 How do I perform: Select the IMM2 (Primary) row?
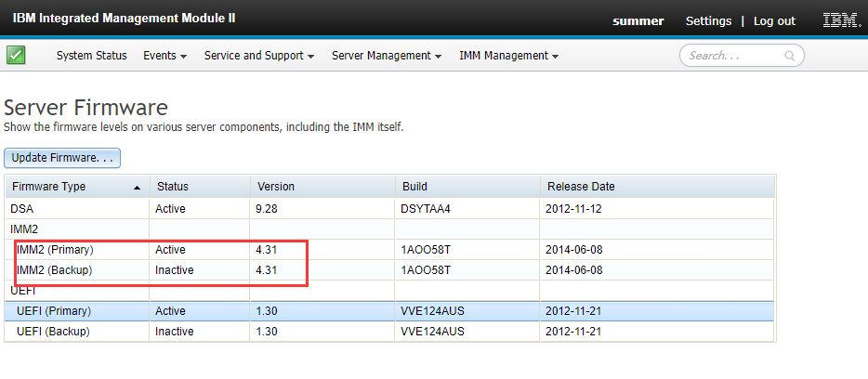(389, 250)
